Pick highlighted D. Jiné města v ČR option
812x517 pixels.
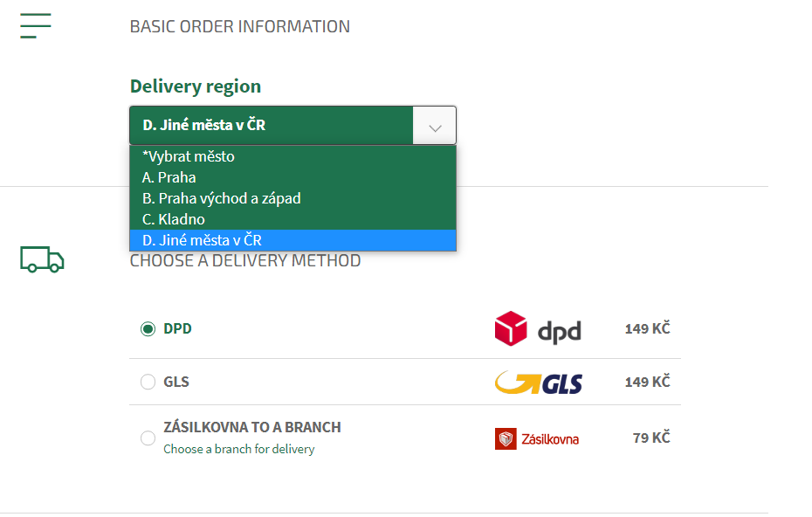tap(292, 240)
